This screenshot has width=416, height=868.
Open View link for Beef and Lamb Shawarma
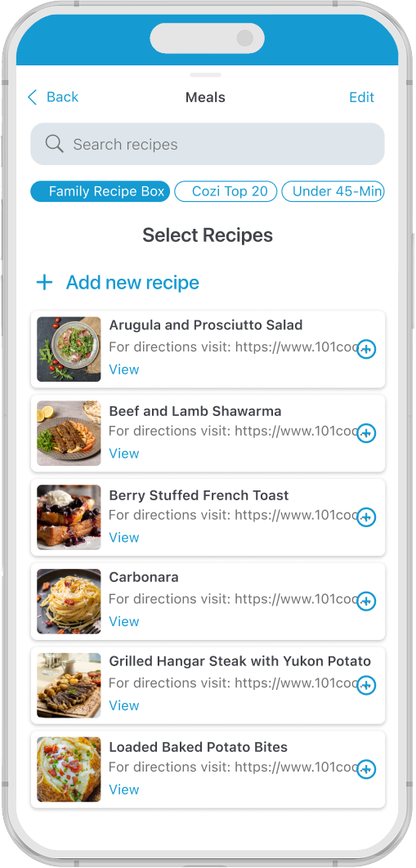click(124, 454)
